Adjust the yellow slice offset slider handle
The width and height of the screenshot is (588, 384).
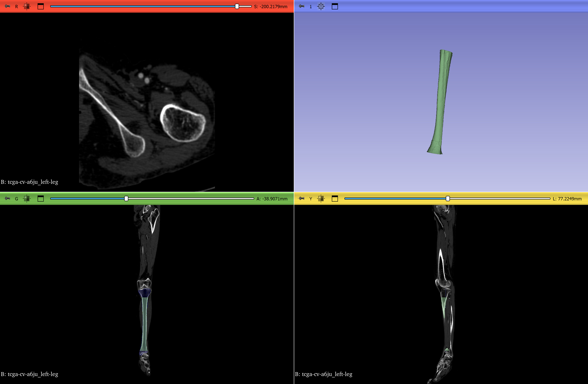point(448,199)
